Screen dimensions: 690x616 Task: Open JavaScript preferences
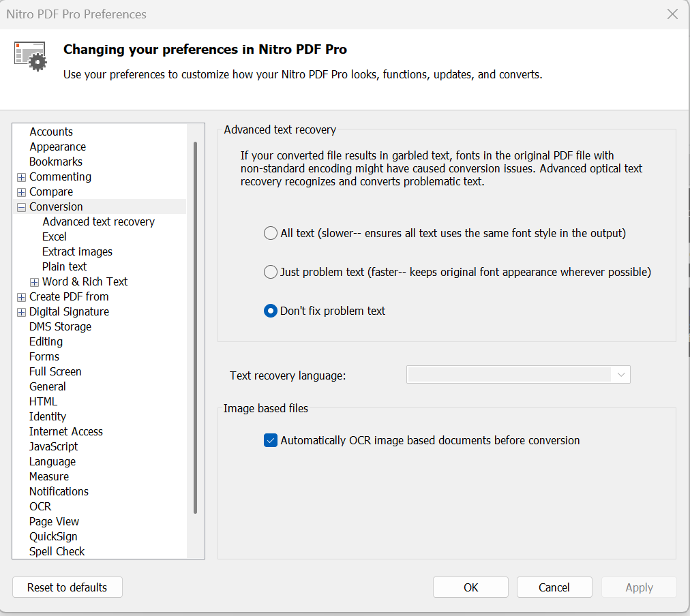pos(53,446)
